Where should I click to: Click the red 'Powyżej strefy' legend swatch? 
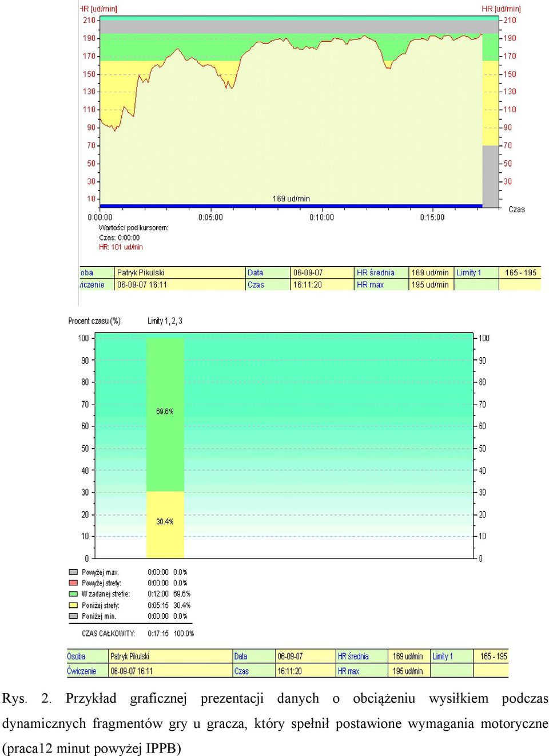click(73, 583)
